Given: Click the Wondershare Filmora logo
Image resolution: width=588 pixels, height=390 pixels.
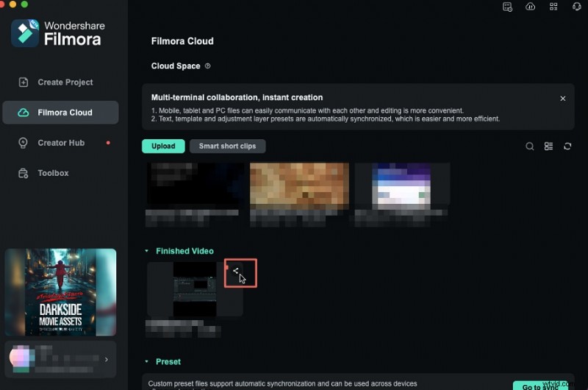Looking at the screenshot, I should pyautogui.click(x=58, y=33).
